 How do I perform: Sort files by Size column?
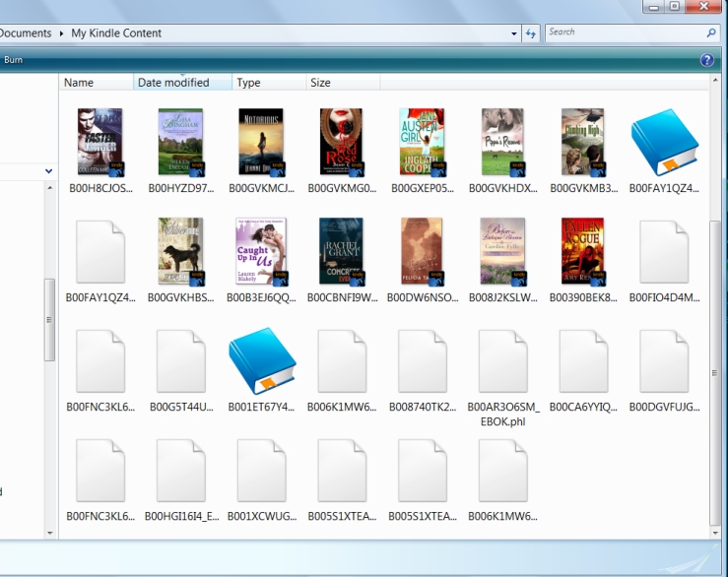click(x=343, y=82)
